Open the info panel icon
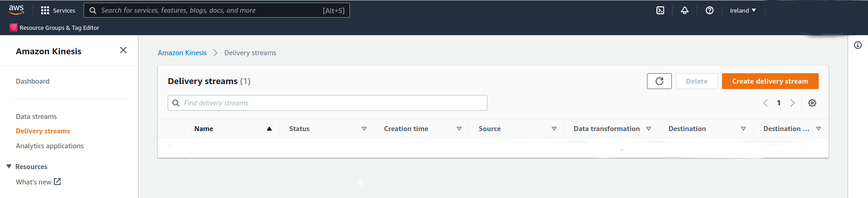868x198 pixels. point(858,45)
